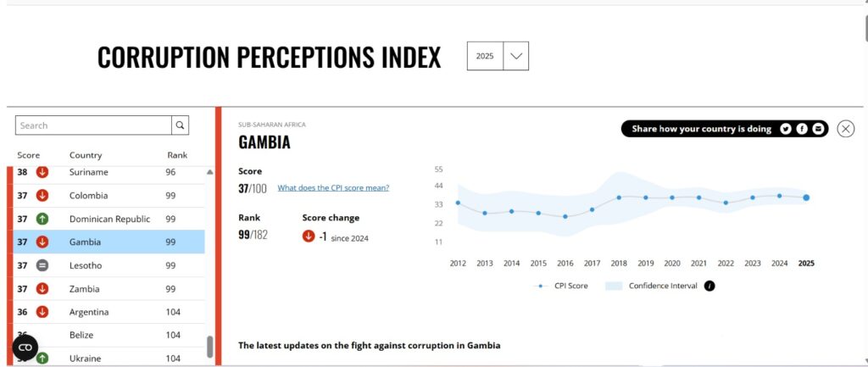Select Colombia in the country list
The width and height of the screenshot is (868, 367).
(x=89, y=196)
